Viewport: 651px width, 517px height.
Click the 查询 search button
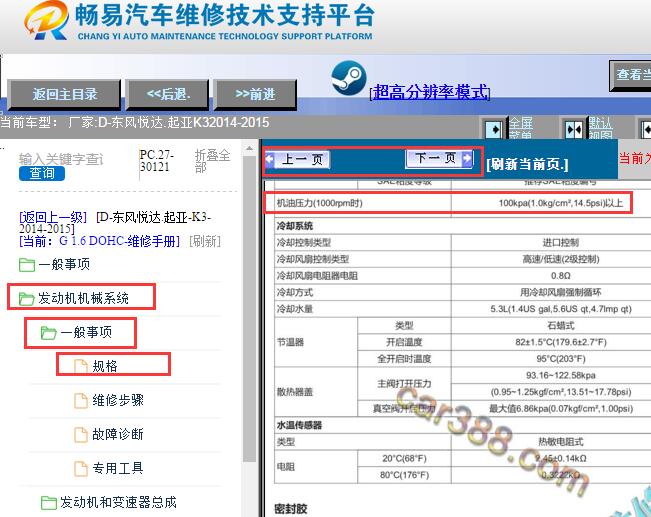pos(42,173)
